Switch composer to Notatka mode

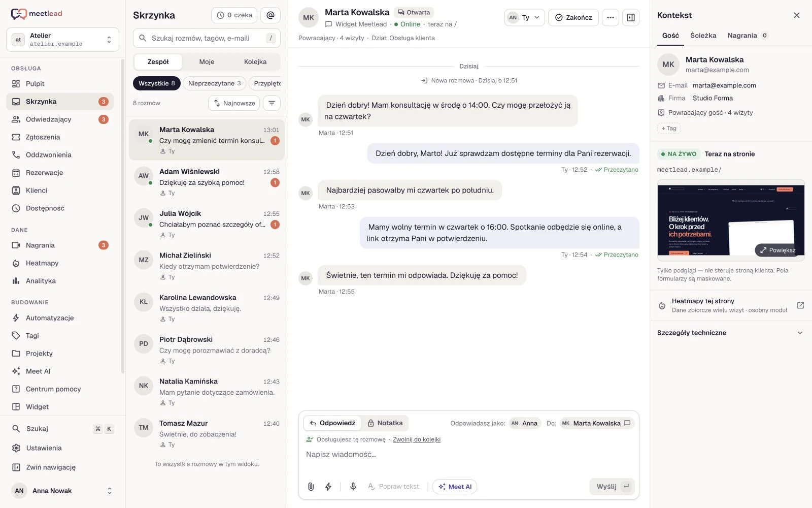pyautogui.click(x=385, y=423)
